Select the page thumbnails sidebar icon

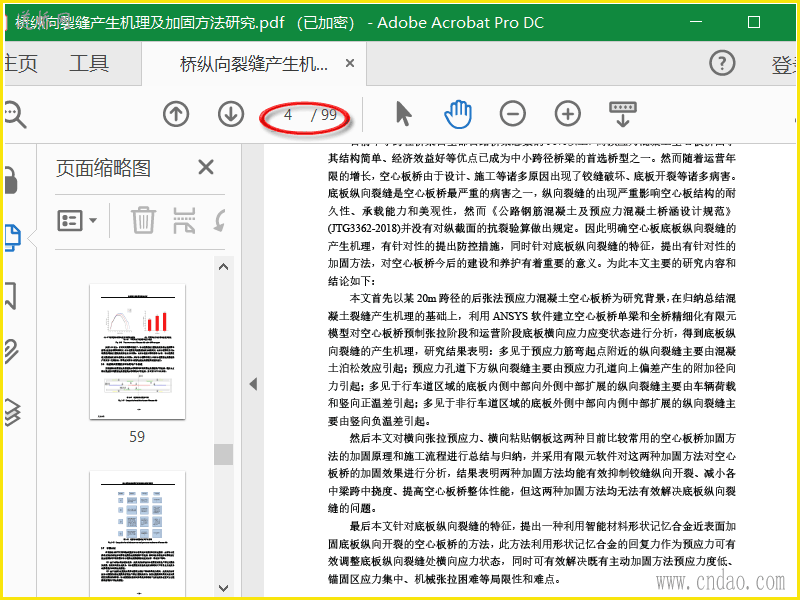tap(13, 238)
